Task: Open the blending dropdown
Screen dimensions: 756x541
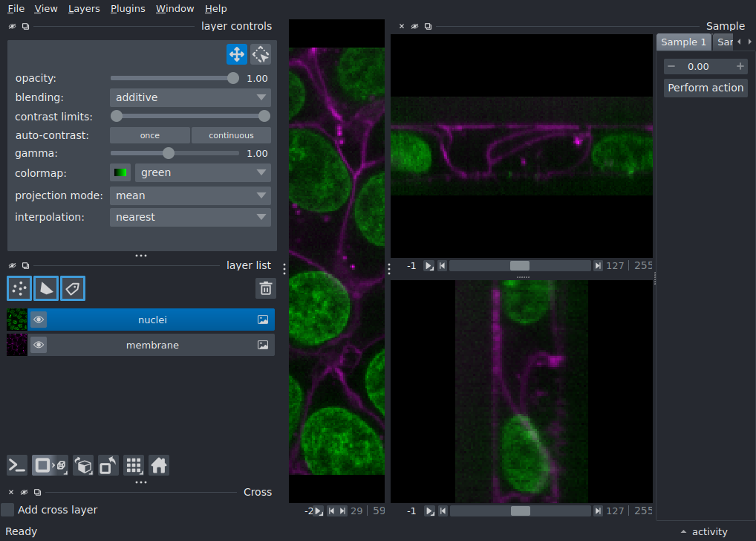Action: point(190,97)
